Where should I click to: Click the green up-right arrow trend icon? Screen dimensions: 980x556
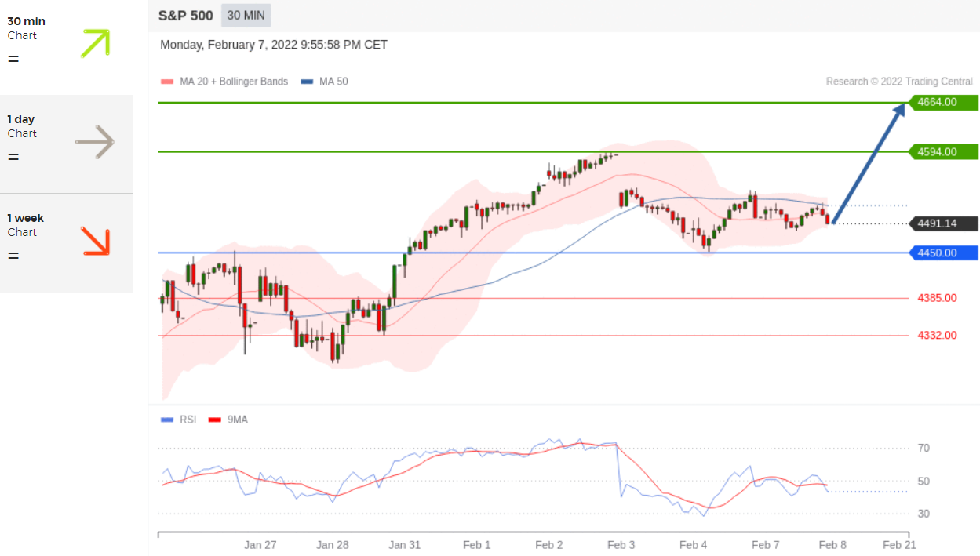coord(95,43)
